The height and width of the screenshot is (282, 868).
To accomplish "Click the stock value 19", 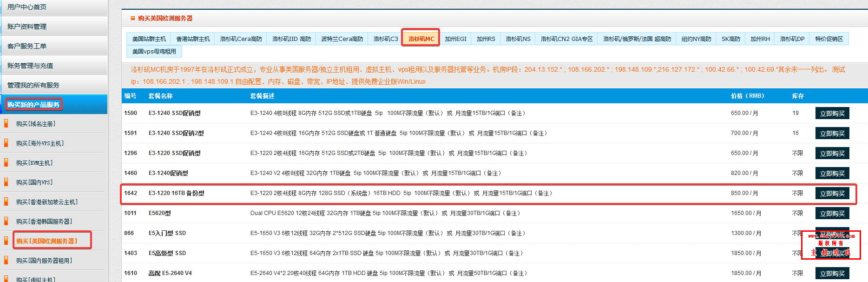I will 796,113.
